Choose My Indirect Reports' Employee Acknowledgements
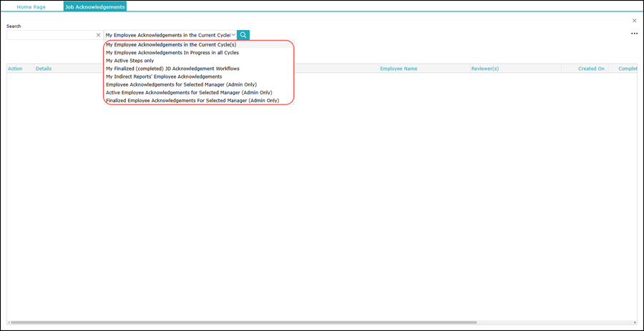This screenshot has width=644, height=331. (x=164, y=76)
